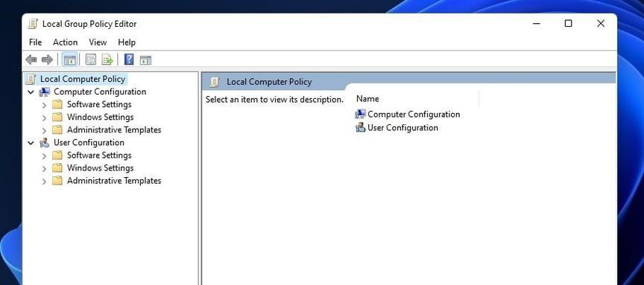Expand Software Settings under Computer Configuration

click(x=45, y=105)
